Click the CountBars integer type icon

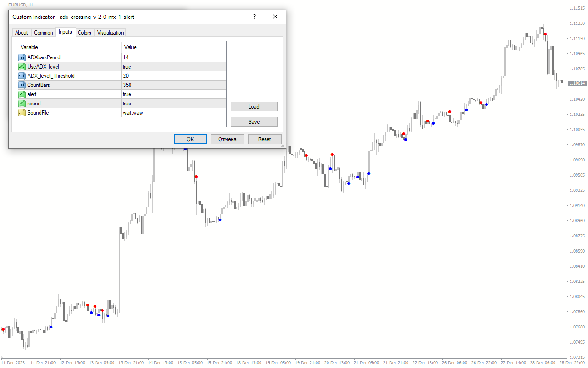click(22, 85)
